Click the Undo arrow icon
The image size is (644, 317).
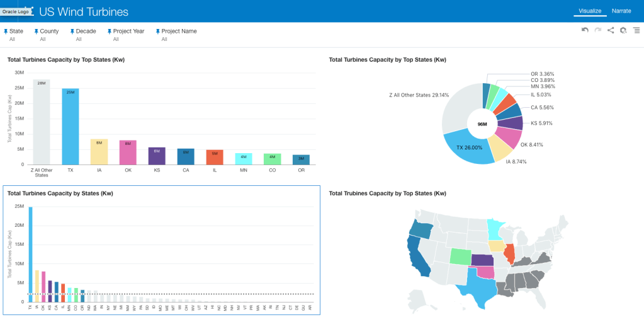tap(585, 30)
